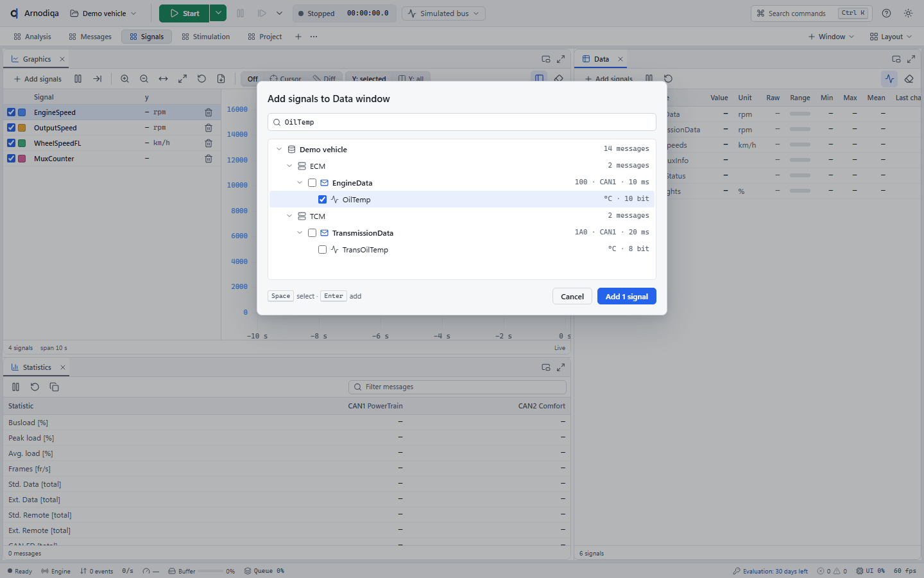Collapse the TCM node
The height and width of the screenshot is (578, 924).
tap(289, 216)
